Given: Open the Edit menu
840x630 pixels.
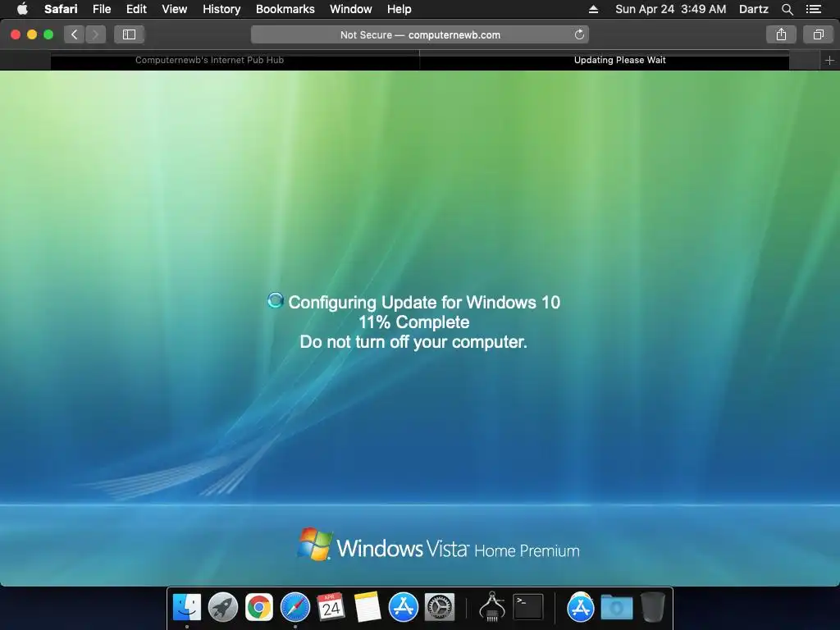Looking at the screenshot, I should [x=136, y=9].
